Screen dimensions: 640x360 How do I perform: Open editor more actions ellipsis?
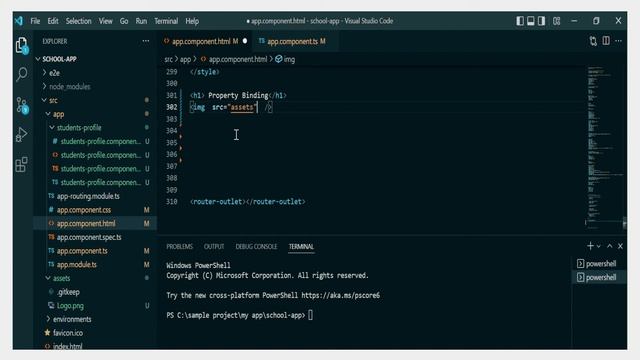click(618, 41)
